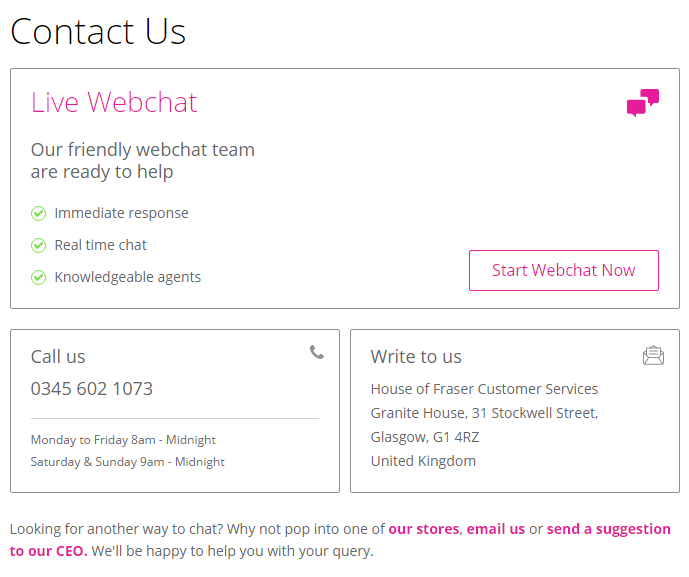Click the Call us heading
The height and width of the screenshot is (577, 689).
pyautogui.click(x=58, y=357)
